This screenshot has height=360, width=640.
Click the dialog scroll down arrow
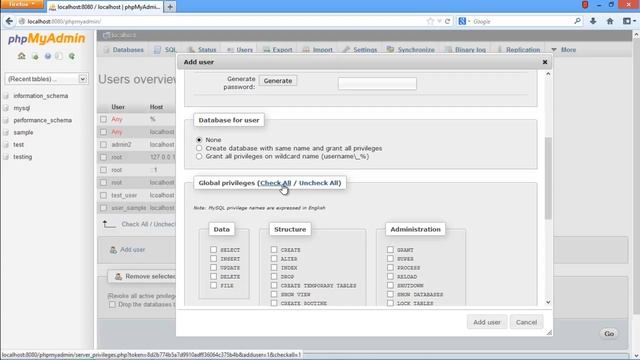pos(548,302)
